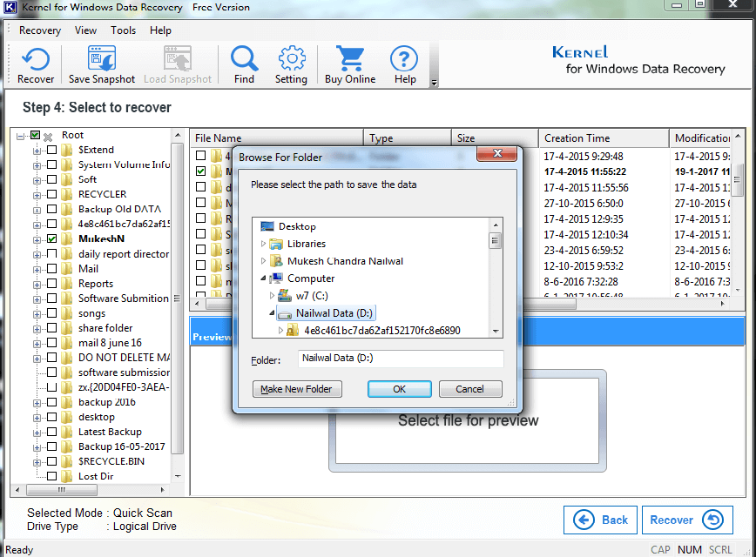756x557 pixels.
Task: Collapse Nailwal Data (D:) node
Action: click(272, 312)
